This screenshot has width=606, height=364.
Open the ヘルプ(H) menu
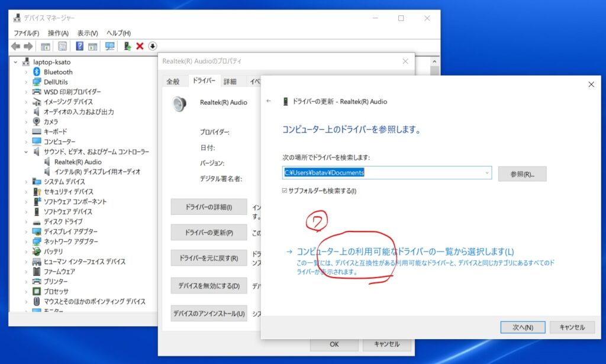(118, 33)
